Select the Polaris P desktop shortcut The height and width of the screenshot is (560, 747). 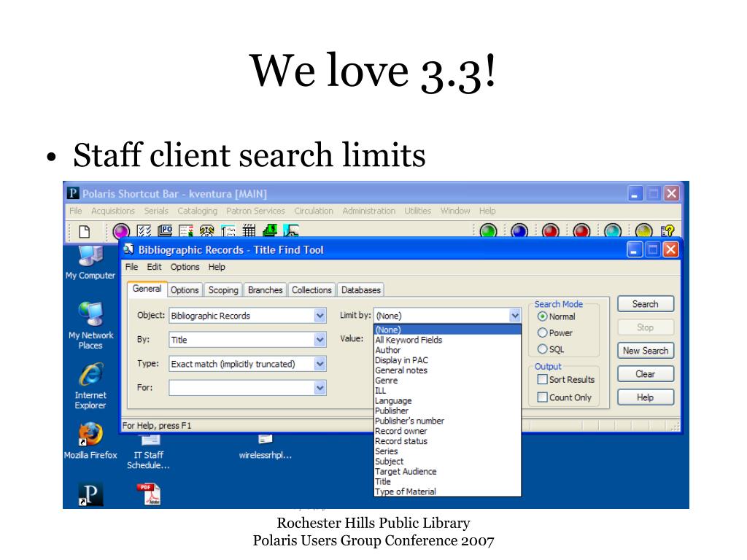(x=90, y=494)
